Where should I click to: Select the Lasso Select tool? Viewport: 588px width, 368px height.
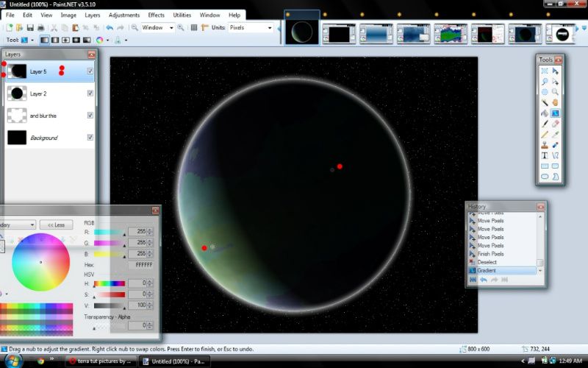[545, 82]
